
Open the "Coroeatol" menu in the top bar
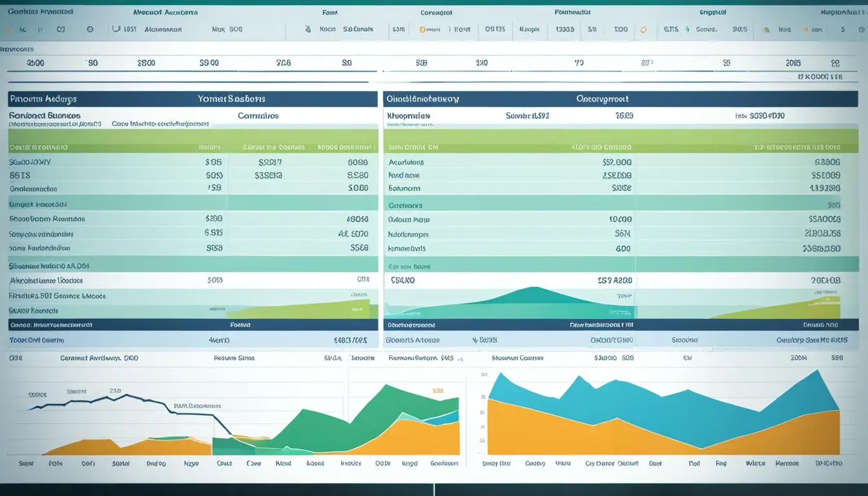click(x=436, y=12)
